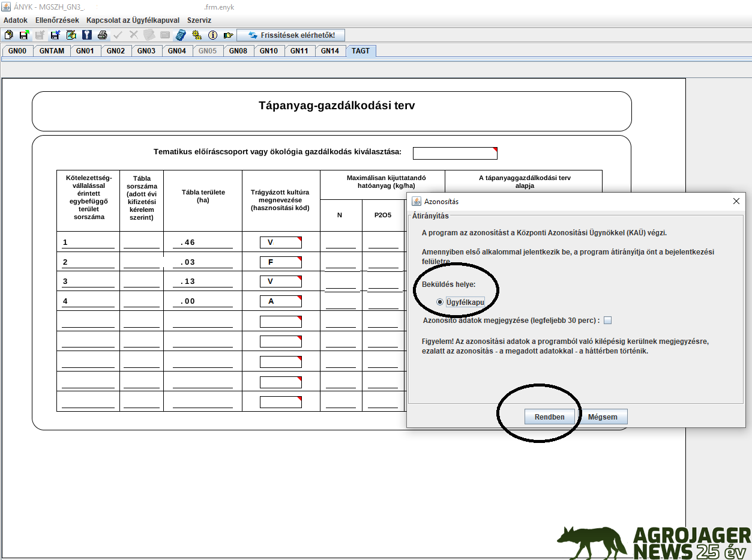Switch to the GNTAM tab
Viewport: 752px width, 560px height.
(x=52, y=51)
